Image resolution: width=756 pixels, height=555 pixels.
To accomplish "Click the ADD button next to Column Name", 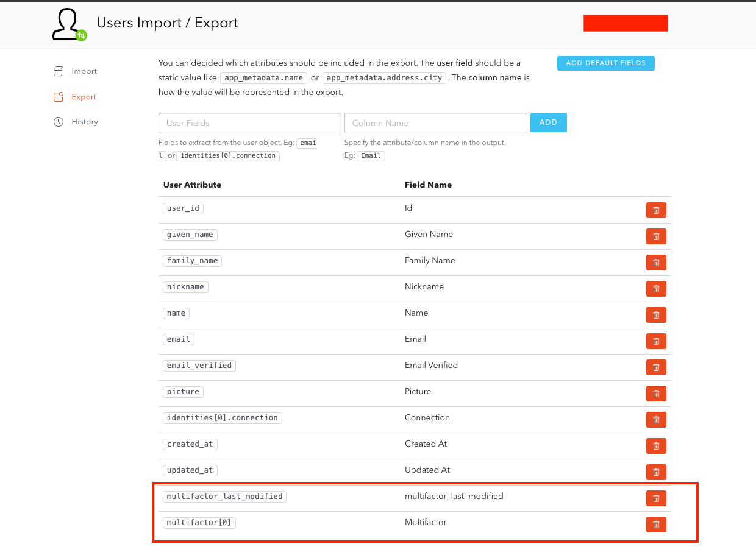I will click(x=547, y=122).
